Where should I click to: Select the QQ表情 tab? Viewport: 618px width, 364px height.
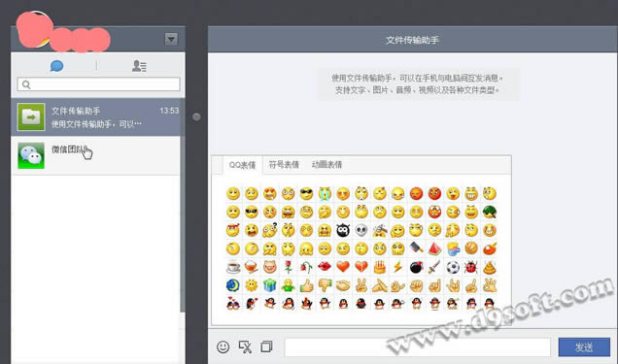click(242, 165)
